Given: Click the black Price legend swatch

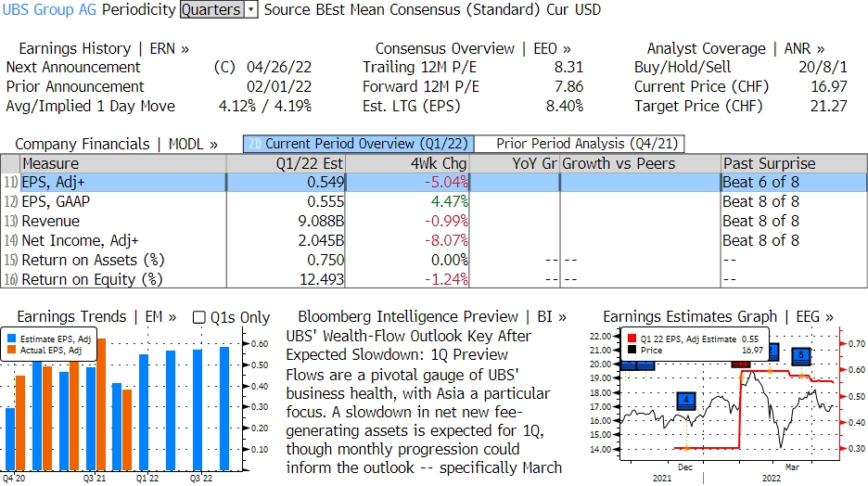Looking at the screenshot, I should (x=632, y=350).
